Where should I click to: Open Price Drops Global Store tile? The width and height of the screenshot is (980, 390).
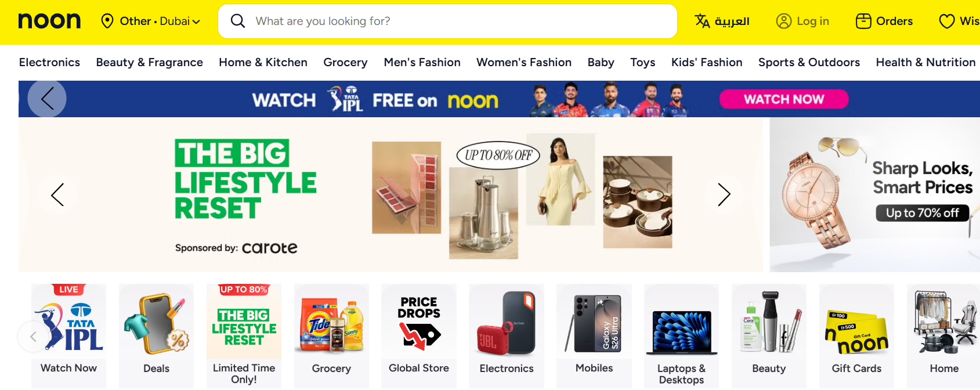click(419, 335)
